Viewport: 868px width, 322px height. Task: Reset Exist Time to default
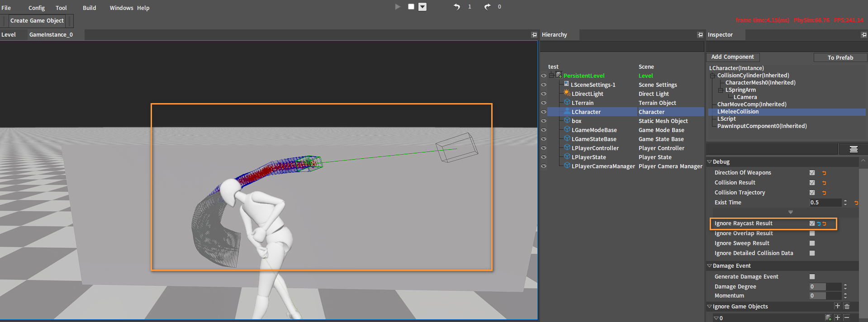point(856,203)
